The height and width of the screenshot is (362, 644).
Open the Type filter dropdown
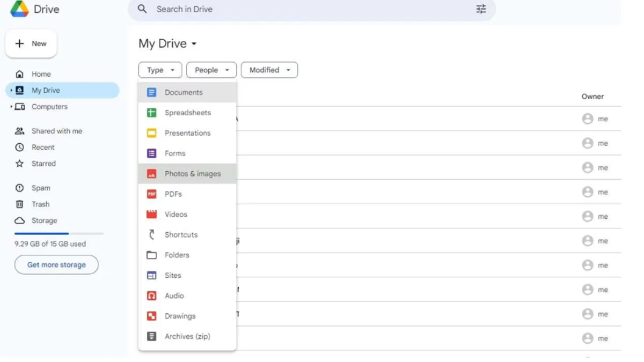(160, 70)
